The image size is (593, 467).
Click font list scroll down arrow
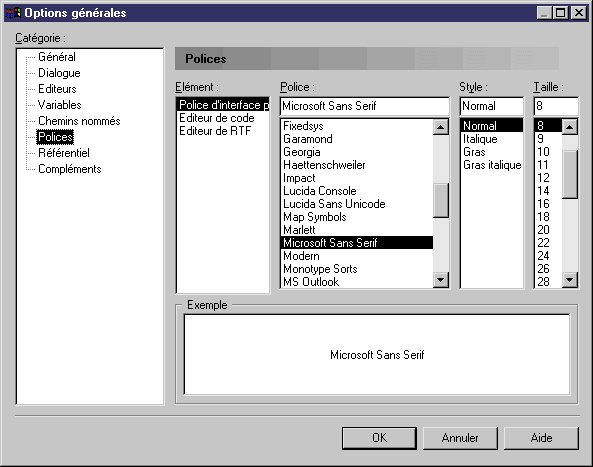click(x=441, y=280)
